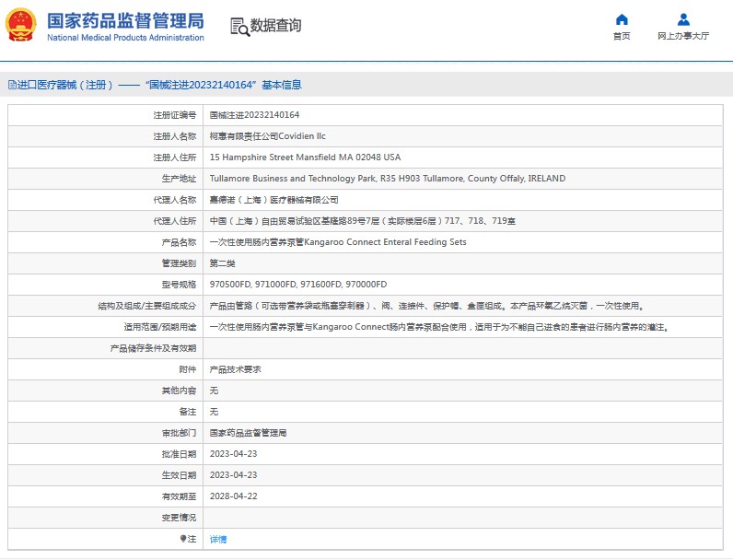Click the document icon before 进口医疗器械 heading
The width and height of the screenshot is (733, 560).
(x=11, y=85)
